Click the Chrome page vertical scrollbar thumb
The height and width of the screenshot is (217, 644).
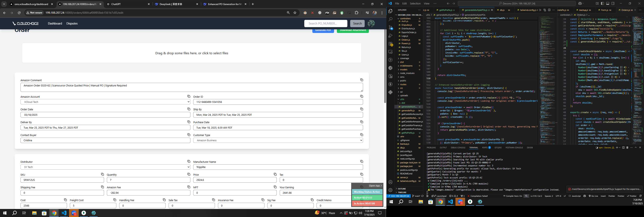point(385,66)
